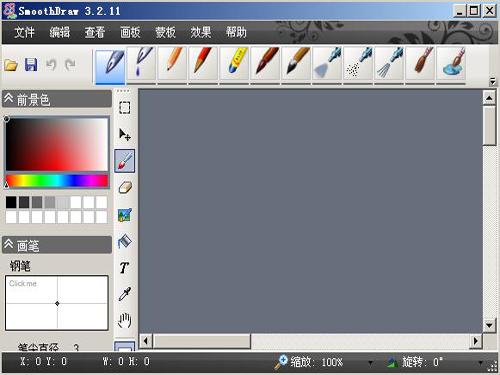Open the 蒙板 menu
This screenshot has height=375, width=500.
click(166, 32)
